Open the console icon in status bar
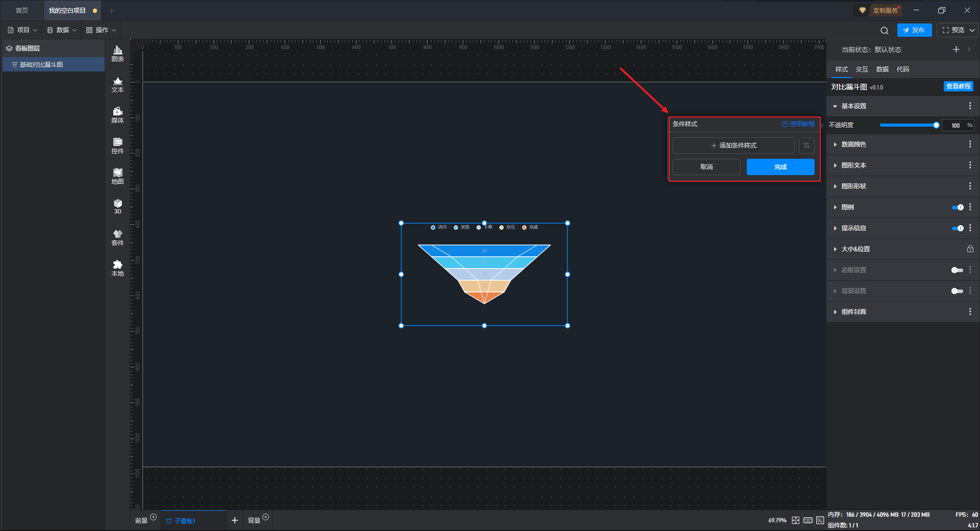Viewport: 980px width, 531px height. click(x=820, y=520)
